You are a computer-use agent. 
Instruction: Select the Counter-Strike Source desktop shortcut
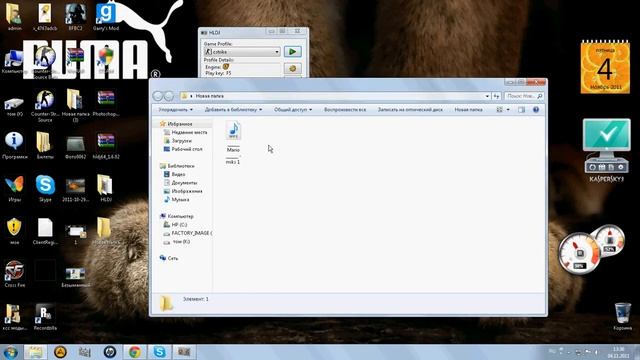[45, 105]
